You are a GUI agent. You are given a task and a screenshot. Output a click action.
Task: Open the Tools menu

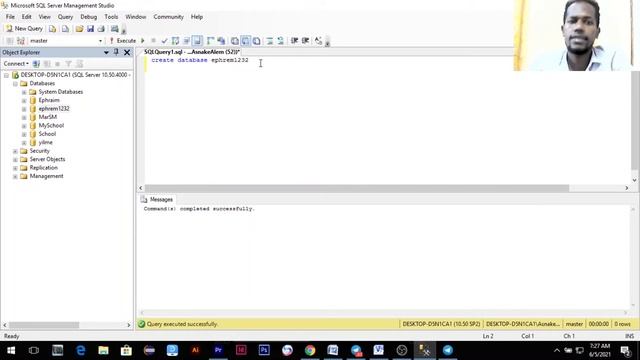111,17
